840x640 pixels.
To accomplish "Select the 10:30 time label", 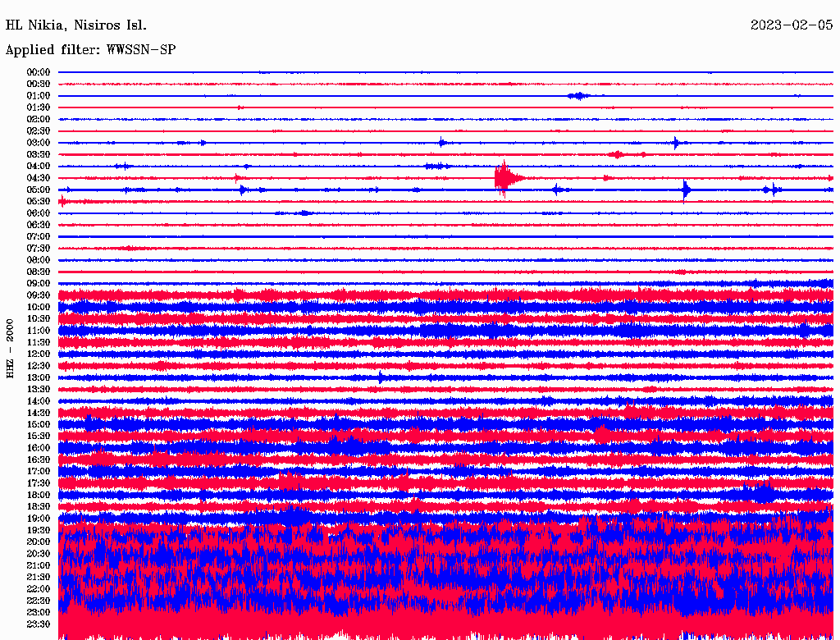I will click(x=38, y=318).
